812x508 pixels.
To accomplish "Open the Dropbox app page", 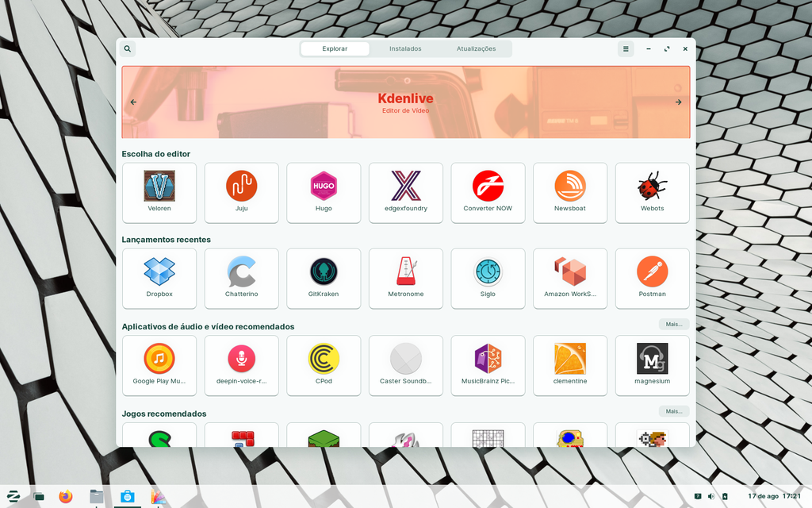I will [x=159, y=279].
